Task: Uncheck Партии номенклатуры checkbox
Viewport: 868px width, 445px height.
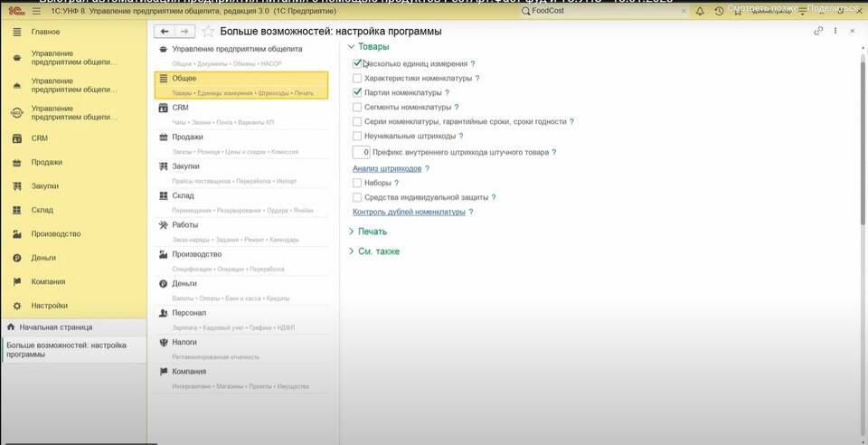Action: tap(357, 92)
